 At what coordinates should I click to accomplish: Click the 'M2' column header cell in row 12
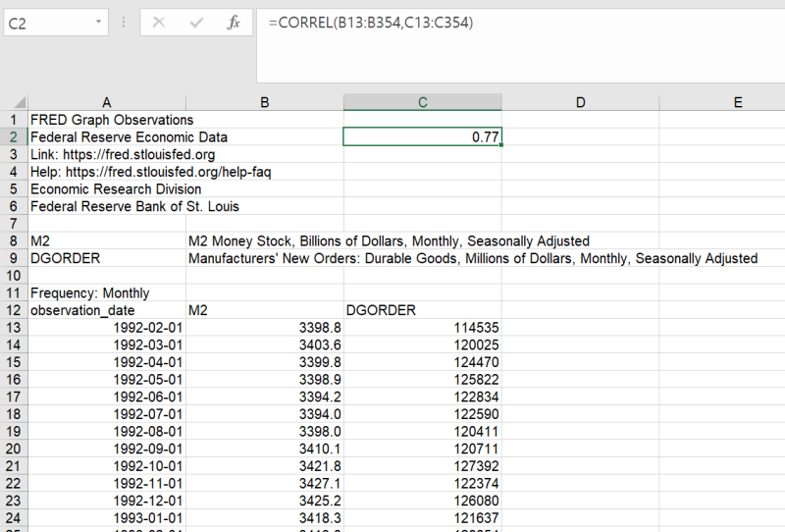pyautogui.click(x=265, y=310)
